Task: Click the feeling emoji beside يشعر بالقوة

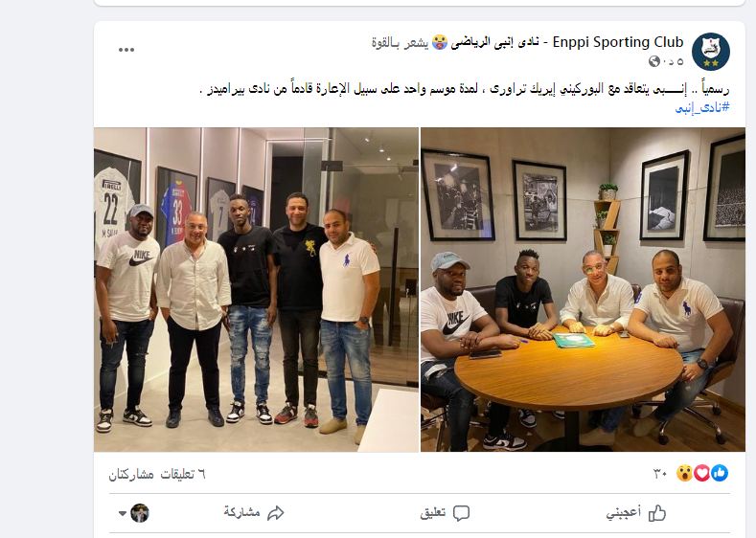Action: click(439, 42)
